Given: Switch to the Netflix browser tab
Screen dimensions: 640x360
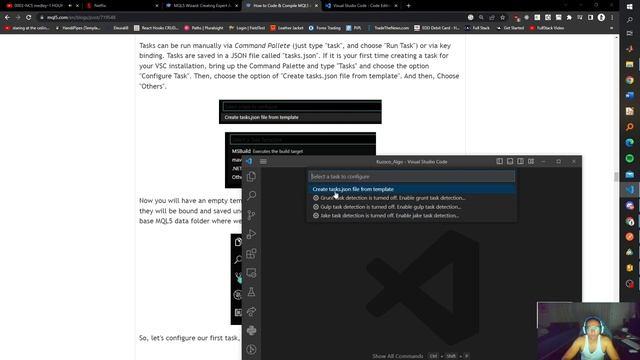Looking at the screenshot, I should pyautogui.click(x=122, y=6).
